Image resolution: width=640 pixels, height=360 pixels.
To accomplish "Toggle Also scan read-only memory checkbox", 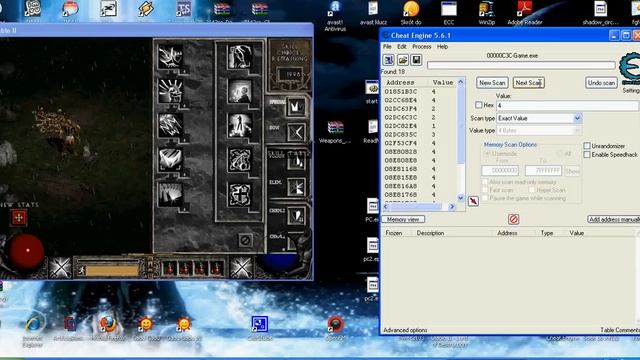I will (485, 182).
